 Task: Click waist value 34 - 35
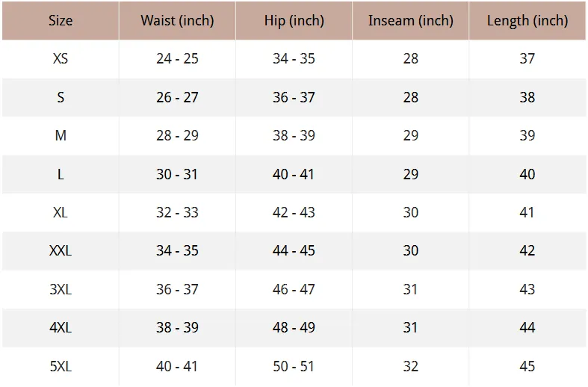[x=177, y=251]
